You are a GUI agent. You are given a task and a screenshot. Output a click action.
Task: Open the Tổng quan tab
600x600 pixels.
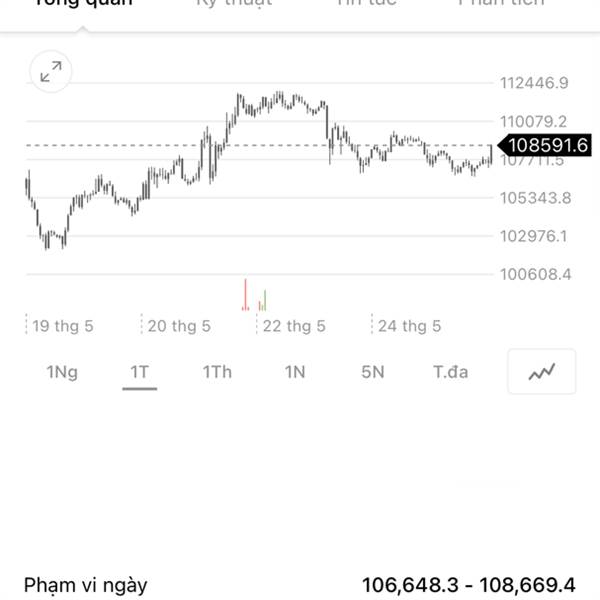(x=83, y=3)
